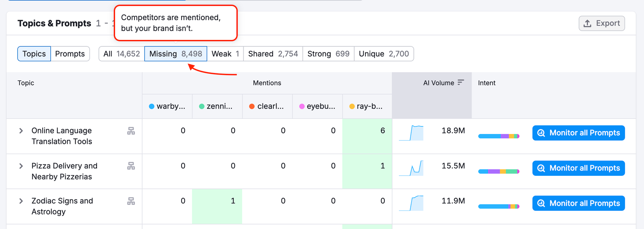
Task: Switch to the Prompts view
Action: pos(70,54)
